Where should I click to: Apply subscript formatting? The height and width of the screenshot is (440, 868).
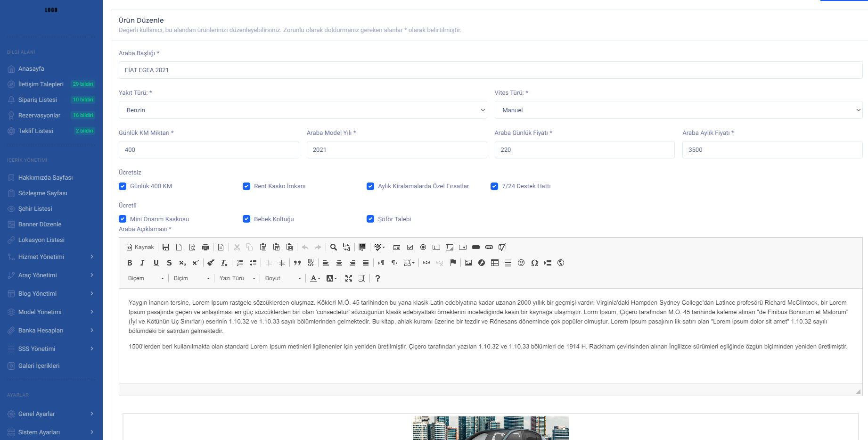182,263
